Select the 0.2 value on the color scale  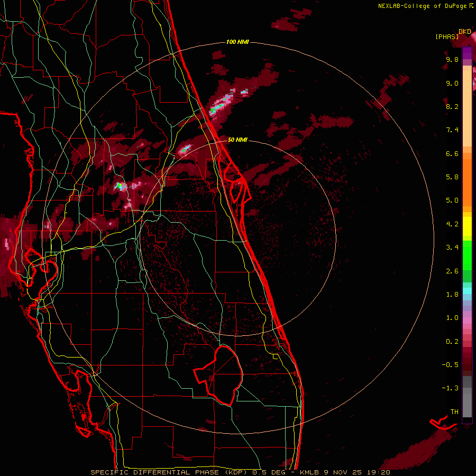(452, 342)
